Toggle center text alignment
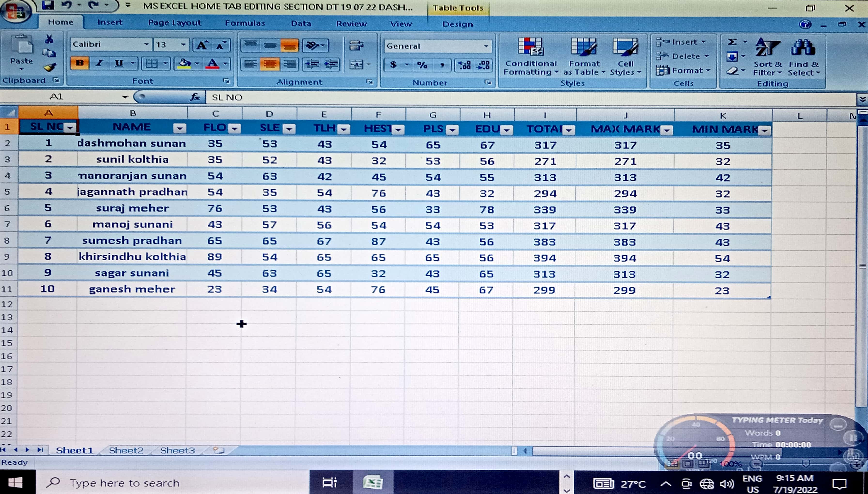Screen dimensions: 868x494 coord(270,64)
